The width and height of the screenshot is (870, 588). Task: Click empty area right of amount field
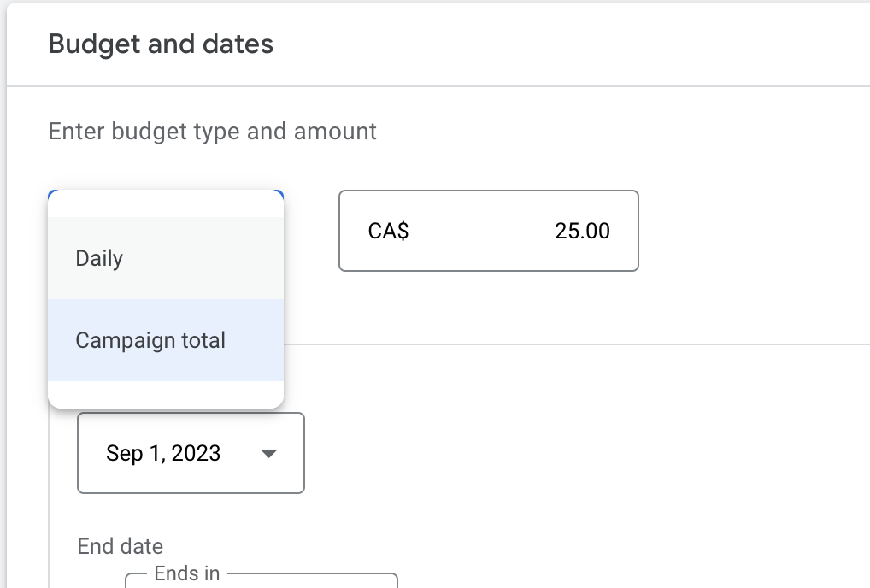pos(752,231)
